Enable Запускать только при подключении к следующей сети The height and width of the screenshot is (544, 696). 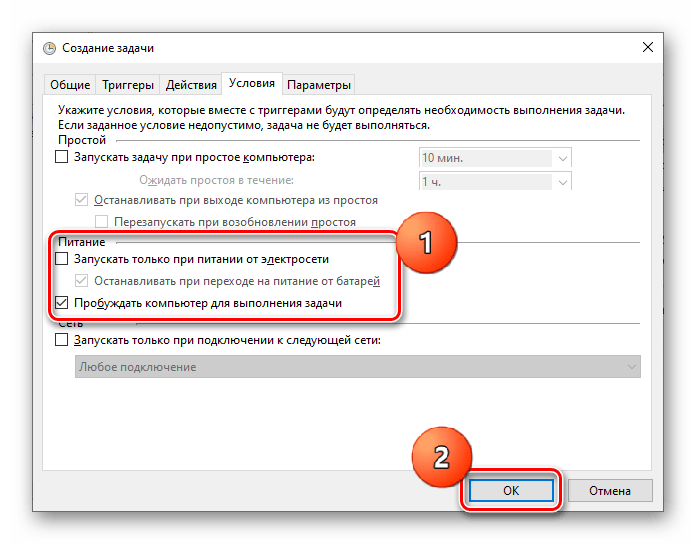coord(61,340)
